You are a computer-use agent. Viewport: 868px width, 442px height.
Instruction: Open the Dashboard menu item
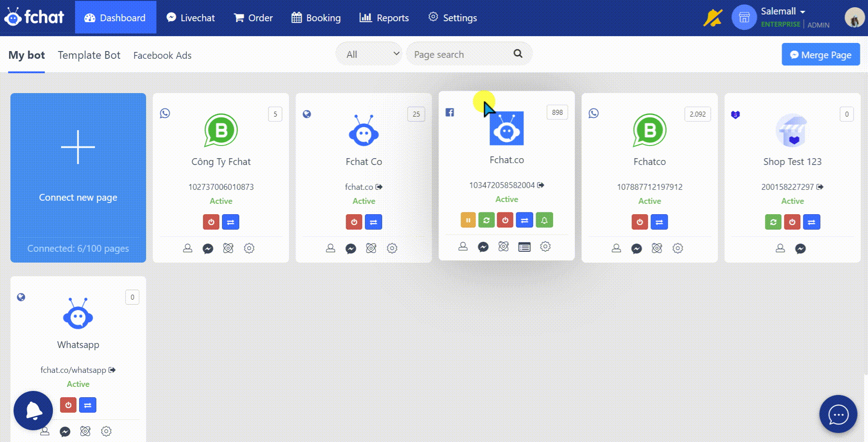(x=115, y=18)
